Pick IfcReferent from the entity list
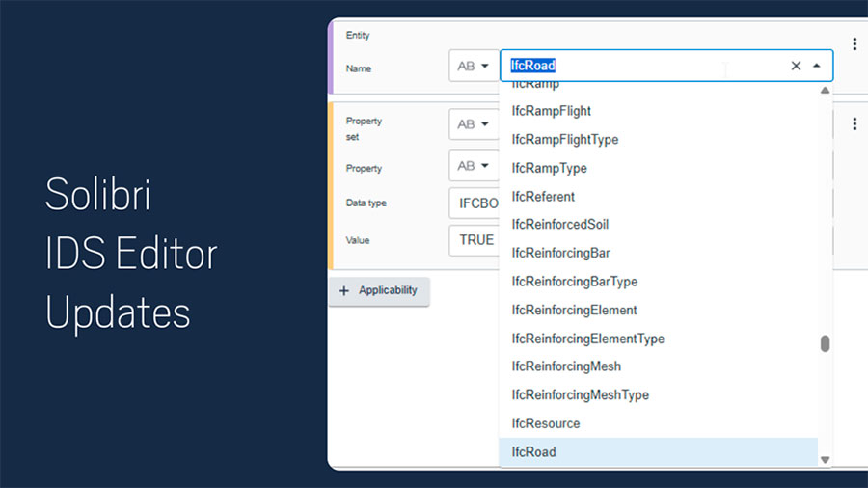The height and width of the screenshot is (488, 868). [x=543, y=197]
